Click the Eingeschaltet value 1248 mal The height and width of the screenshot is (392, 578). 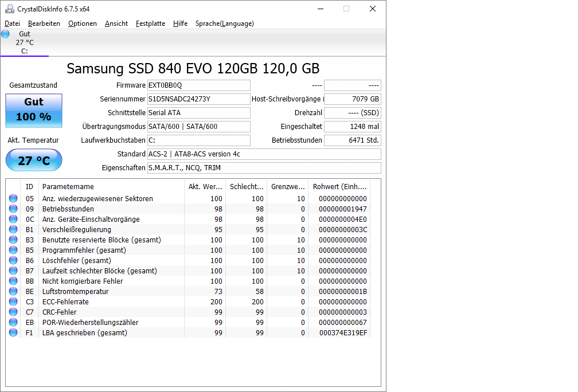tap(353, 126)
